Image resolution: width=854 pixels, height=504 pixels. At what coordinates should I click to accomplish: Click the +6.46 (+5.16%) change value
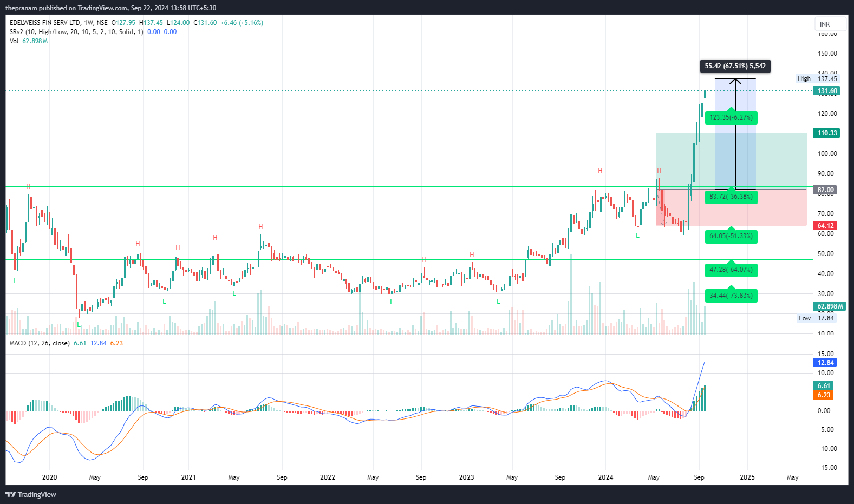(242, 23)
